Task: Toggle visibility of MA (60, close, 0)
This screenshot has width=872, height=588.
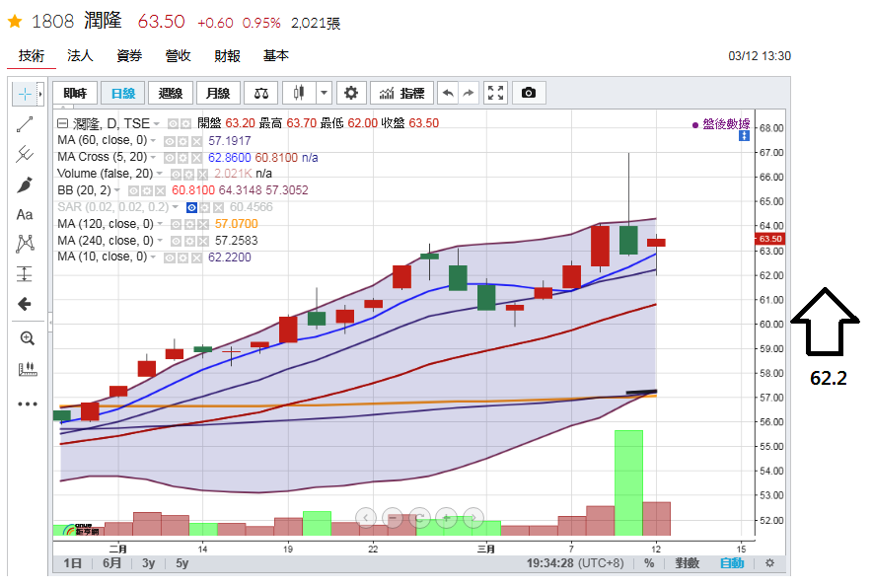Action: (x=170, y=141)
